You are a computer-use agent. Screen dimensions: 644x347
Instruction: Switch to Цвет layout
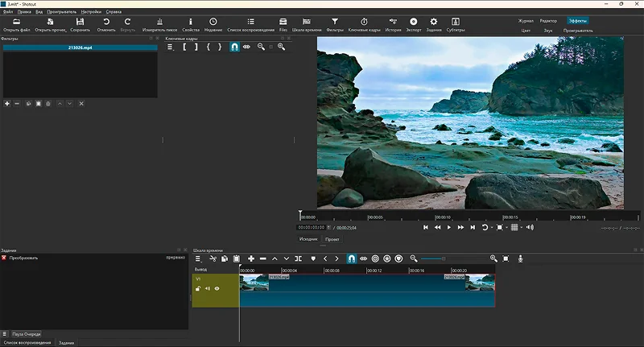526,31
